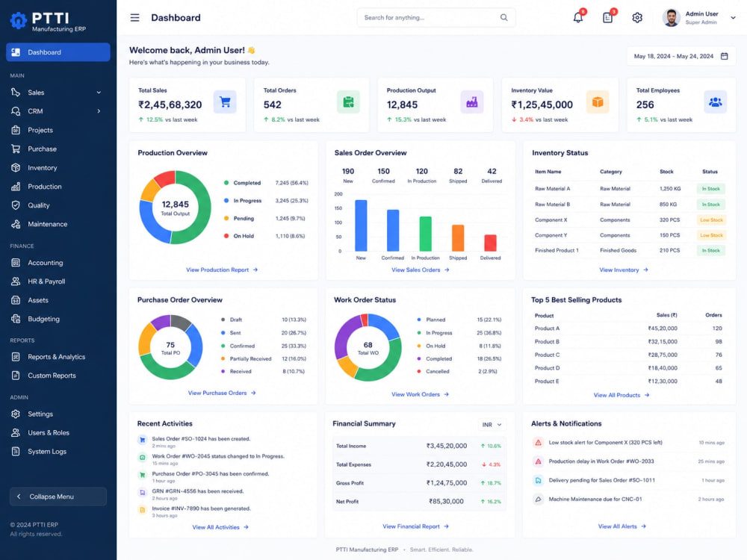Click the Maintenance sidebar icon
Viewport: 747px width, 560px height.
pos(16,224)
